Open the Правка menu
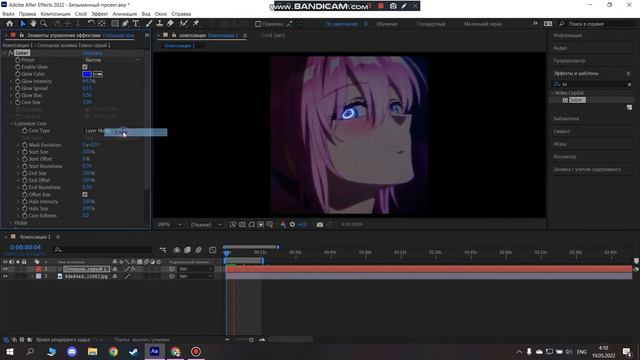This screenshot has width=640, height=360. pos(27,14)
